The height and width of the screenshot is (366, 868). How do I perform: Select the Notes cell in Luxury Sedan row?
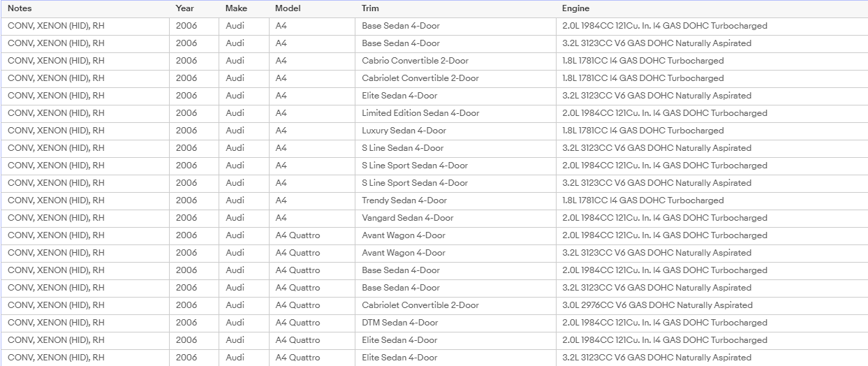point(84,131)
